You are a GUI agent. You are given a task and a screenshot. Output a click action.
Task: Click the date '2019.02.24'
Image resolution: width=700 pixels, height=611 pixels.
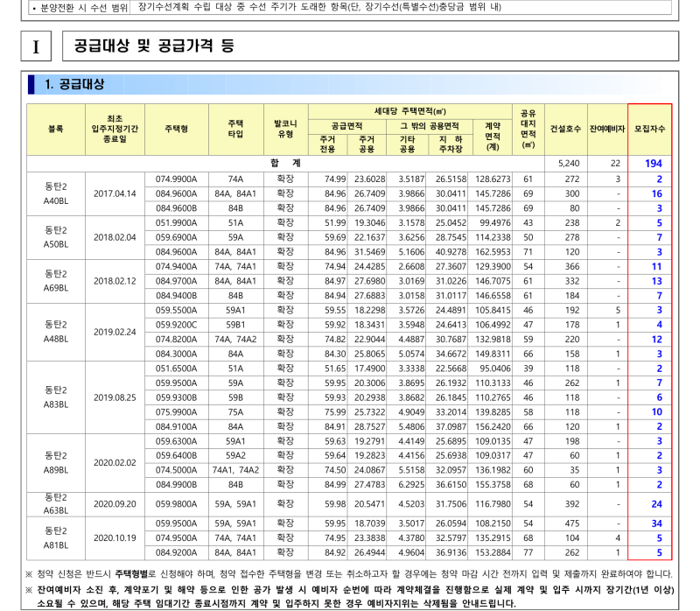(x=115, y=333)
